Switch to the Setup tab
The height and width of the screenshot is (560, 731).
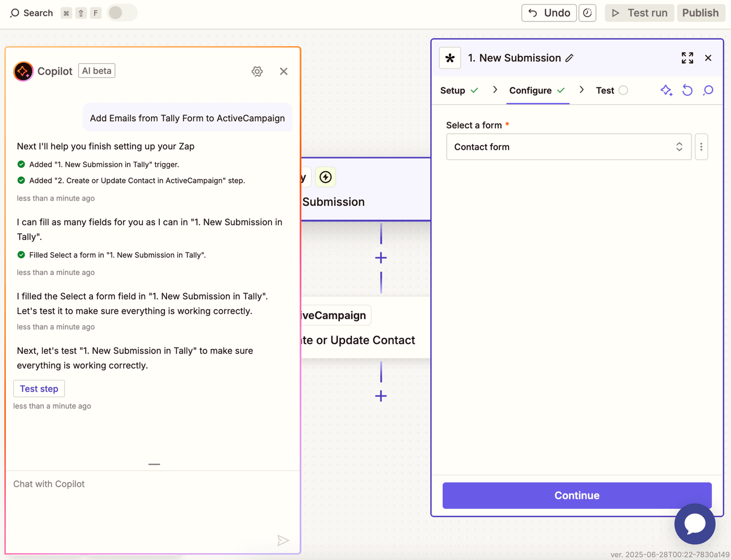459,90
